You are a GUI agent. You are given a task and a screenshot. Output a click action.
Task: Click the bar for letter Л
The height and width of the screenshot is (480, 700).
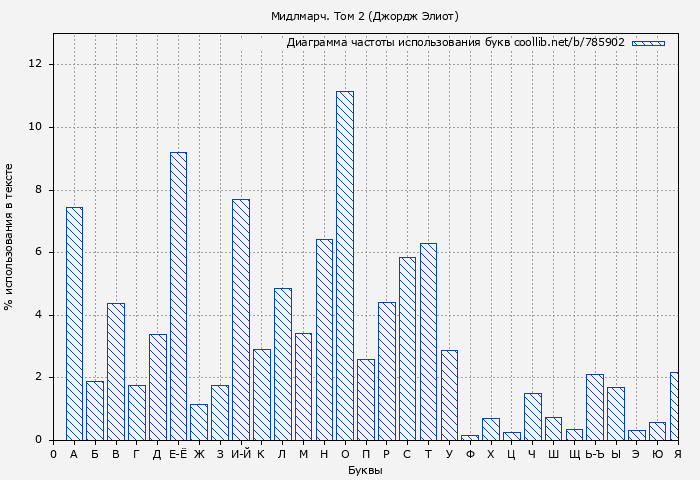282,364
